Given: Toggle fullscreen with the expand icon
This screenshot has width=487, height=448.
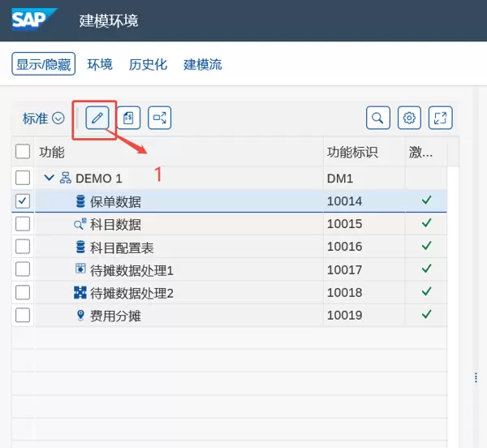Looking at the screenshot, I should [441, 118].
